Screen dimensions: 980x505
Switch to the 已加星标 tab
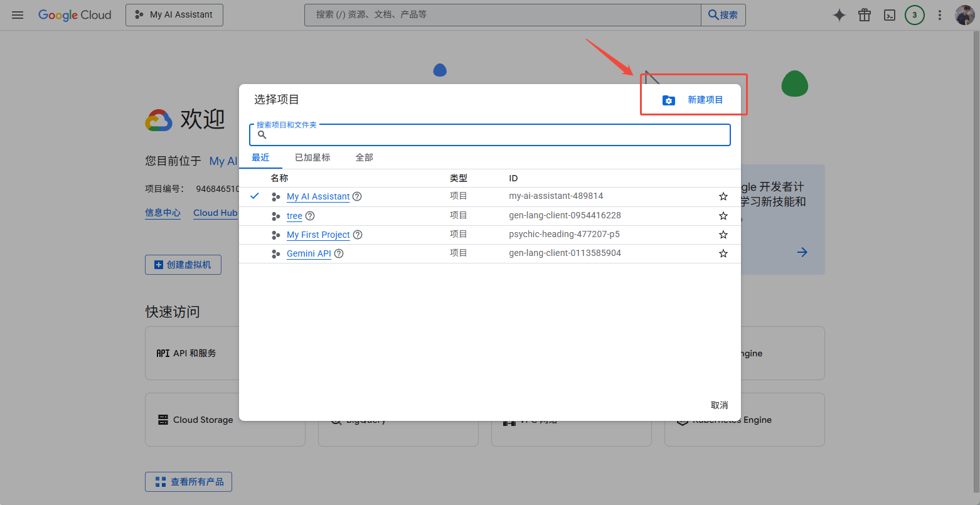[x=312, y=157]
